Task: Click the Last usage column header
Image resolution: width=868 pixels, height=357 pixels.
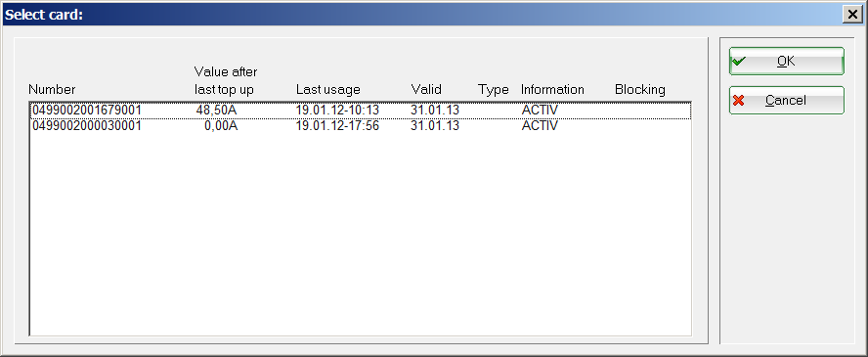Action: pyautogui.click(x=328, y=89)
